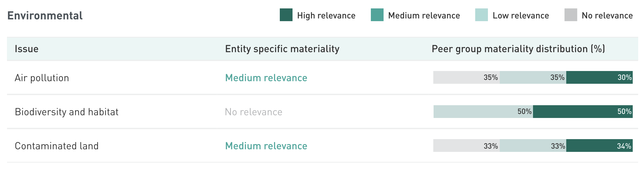Screen dimensions: 644x171
Task: Click the Issue column header
Action: coord(27,49)
